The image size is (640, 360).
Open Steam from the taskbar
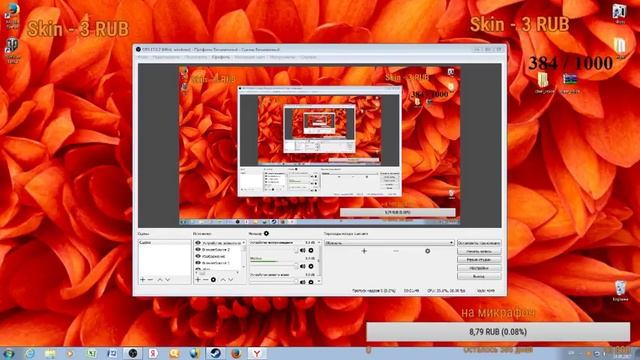coord(216,353)
